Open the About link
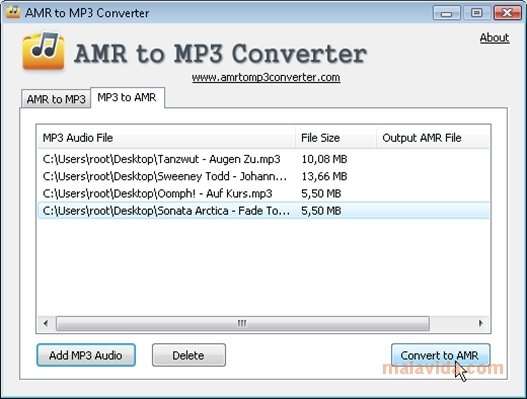527x399 pixels. click(x=494, y=38)
